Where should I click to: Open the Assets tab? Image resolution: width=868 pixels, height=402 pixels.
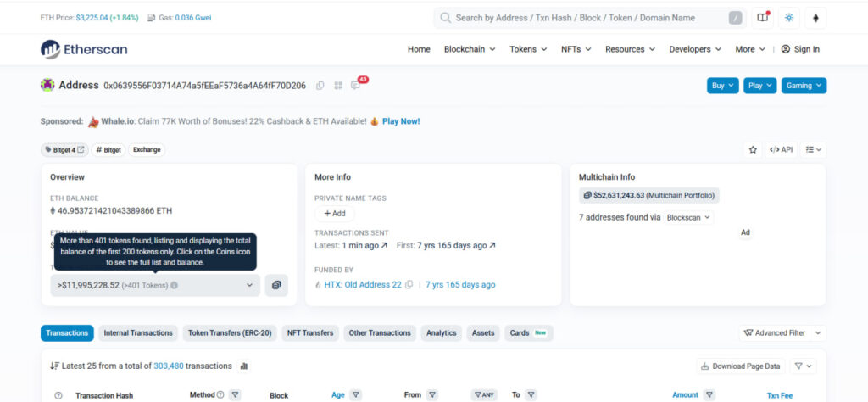click(482, 332)
